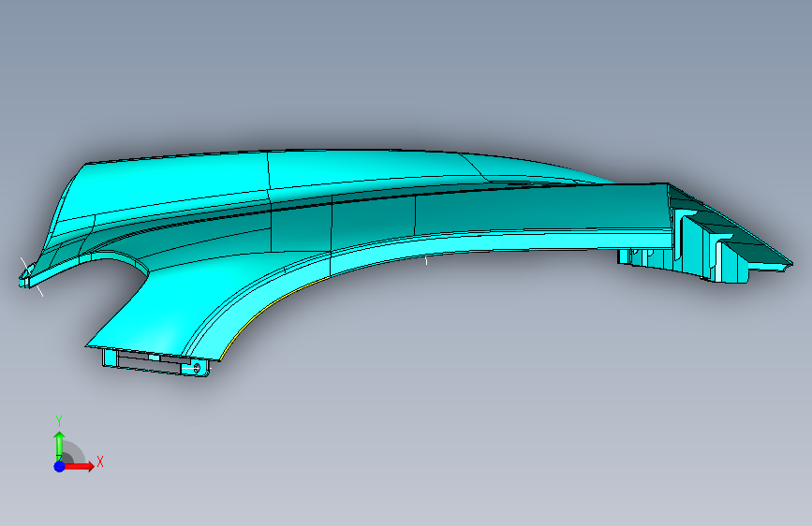The width and height of the screenshot is (812, 526).
Task: Click the red X axis arrow on triad
Action: point(80,466)
